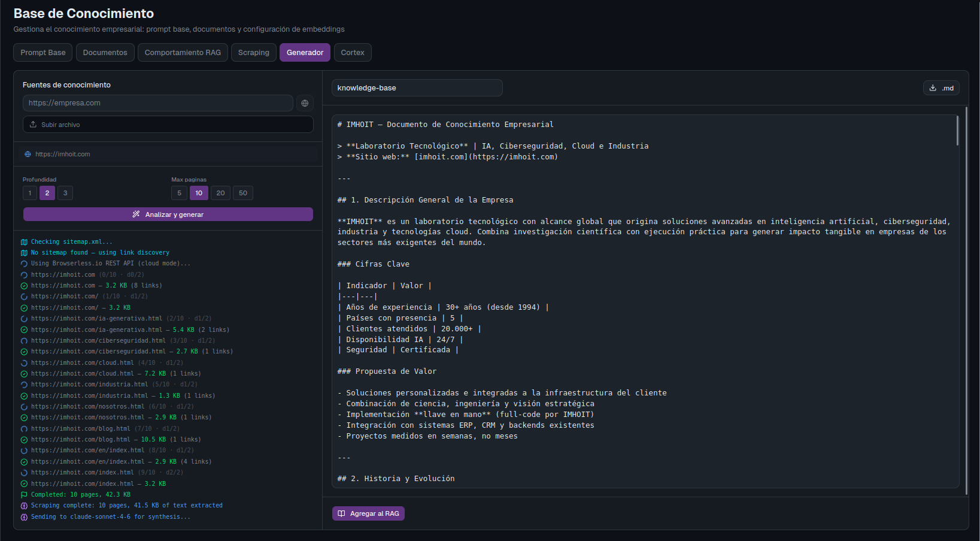Set Max paginas to 5
The image size is (980, 541).
pos(179,193)
